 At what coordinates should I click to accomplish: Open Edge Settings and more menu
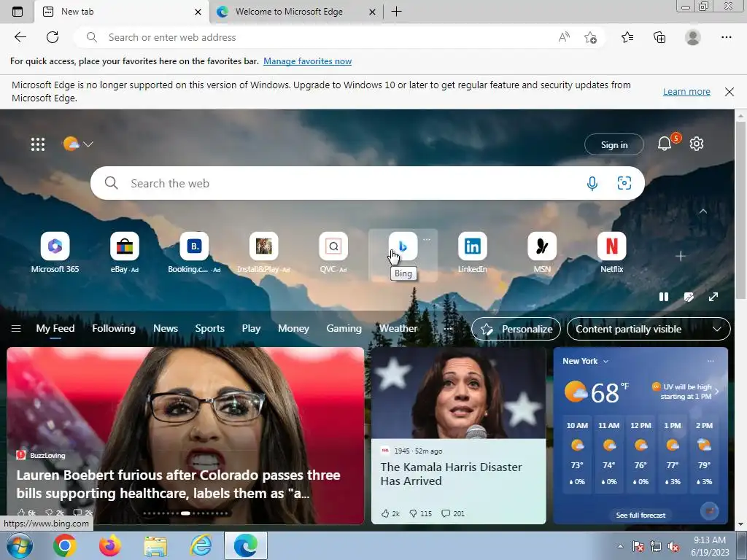point(726,37)
